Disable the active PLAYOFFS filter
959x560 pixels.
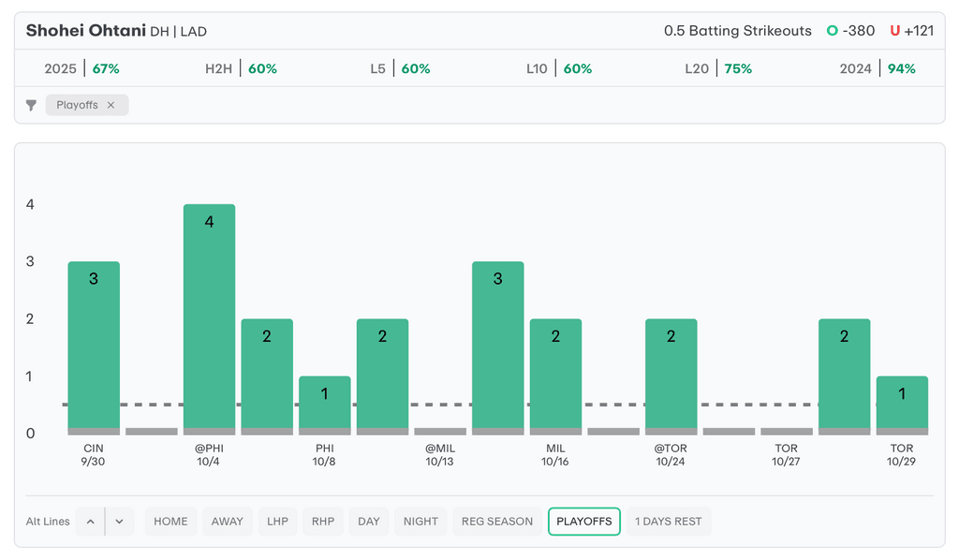point(583,522)
